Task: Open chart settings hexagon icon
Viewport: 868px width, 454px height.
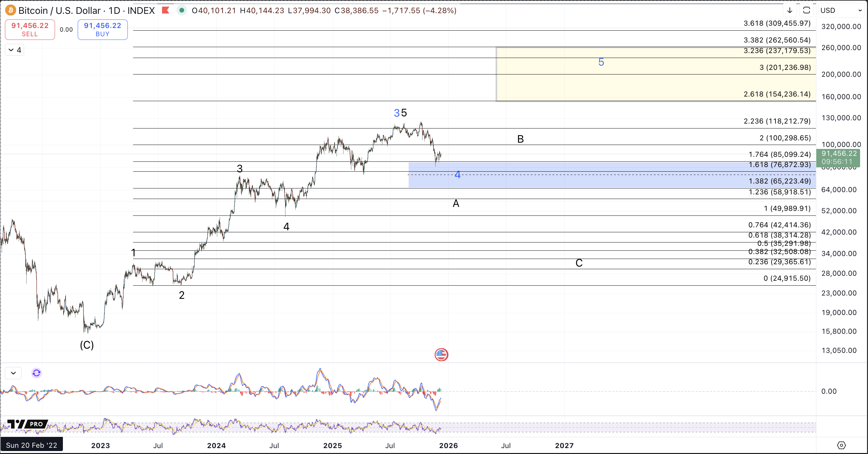Action: coord(841,445)
